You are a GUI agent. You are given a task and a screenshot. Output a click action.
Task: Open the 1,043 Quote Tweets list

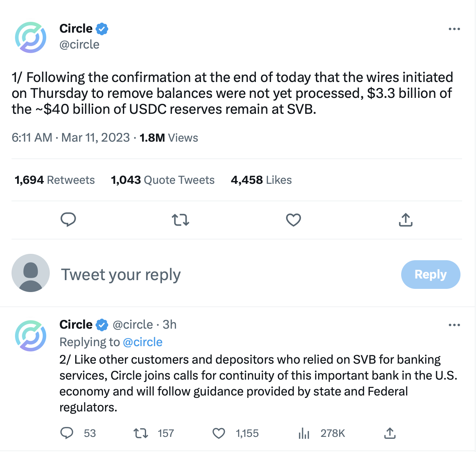(162, 180)
